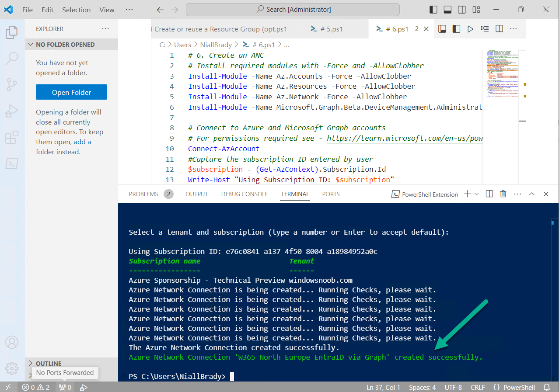Click the VS Code logo in title bar

8,10
